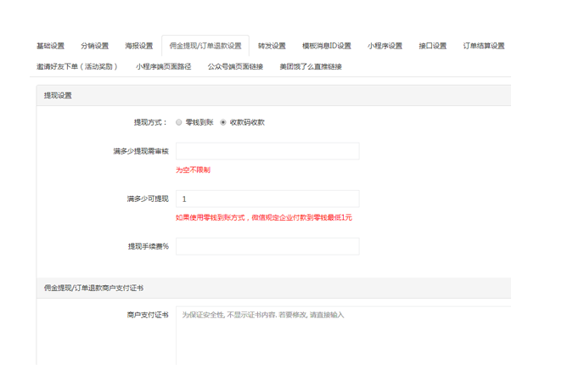
Task: Switch to the 模板消息ID设置 tab
Action: [326, 46]
